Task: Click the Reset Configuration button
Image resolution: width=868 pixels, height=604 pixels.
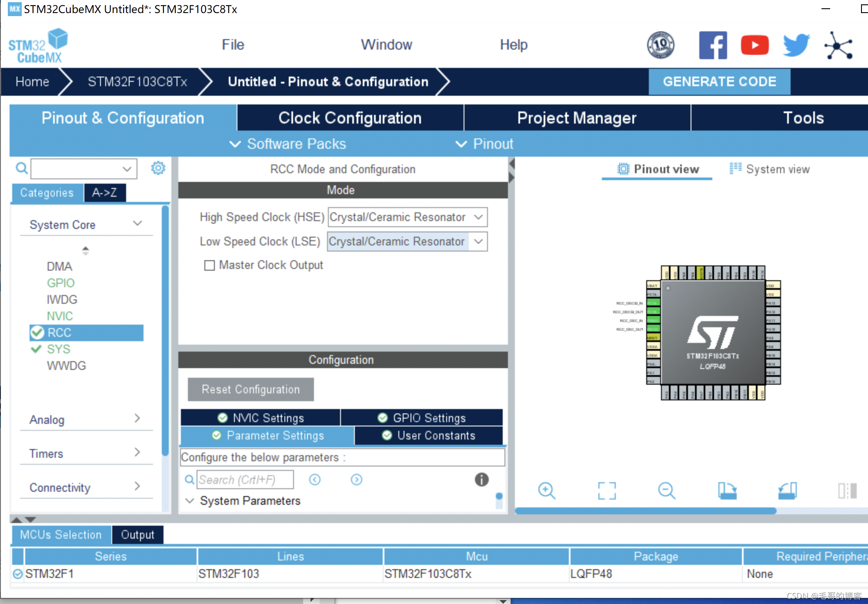Action: point(250,389)
